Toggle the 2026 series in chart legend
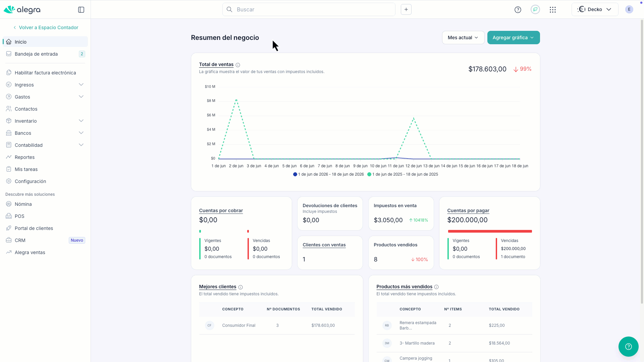The image size is (644, 362). (328, 174)
